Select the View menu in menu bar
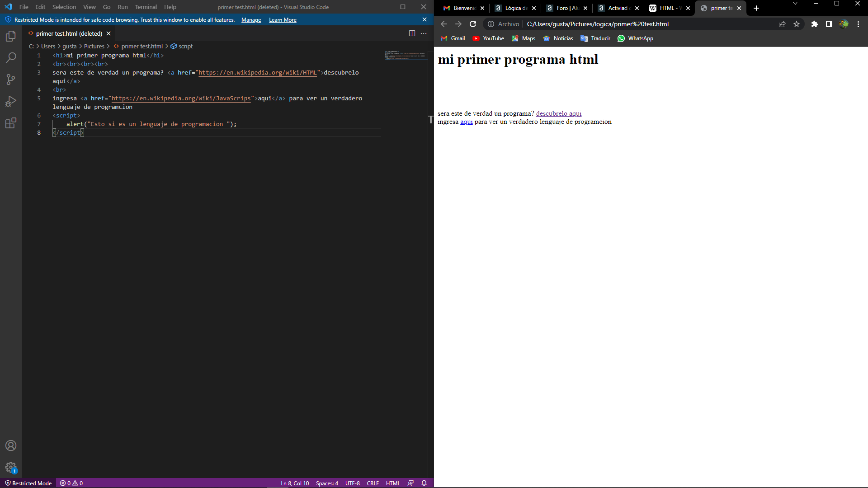868x488 pixels. [x=89, y=7]
